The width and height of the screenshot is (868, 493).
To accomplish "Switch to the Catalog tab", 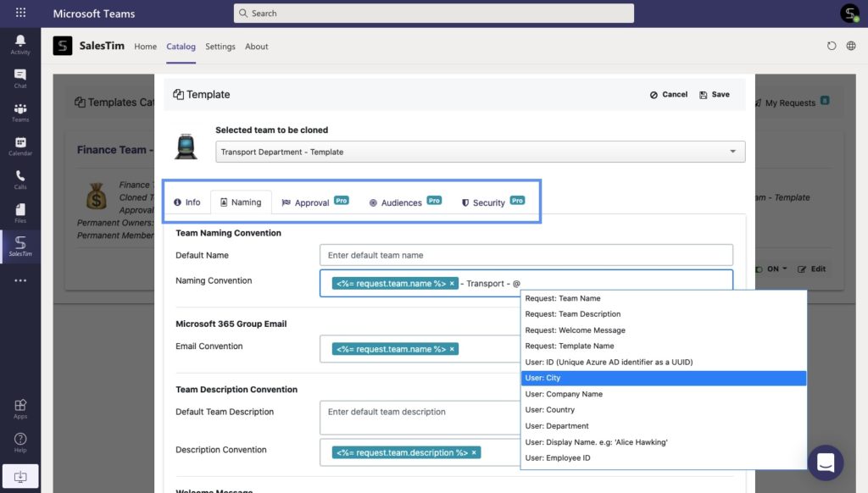I will coord(181,47).
